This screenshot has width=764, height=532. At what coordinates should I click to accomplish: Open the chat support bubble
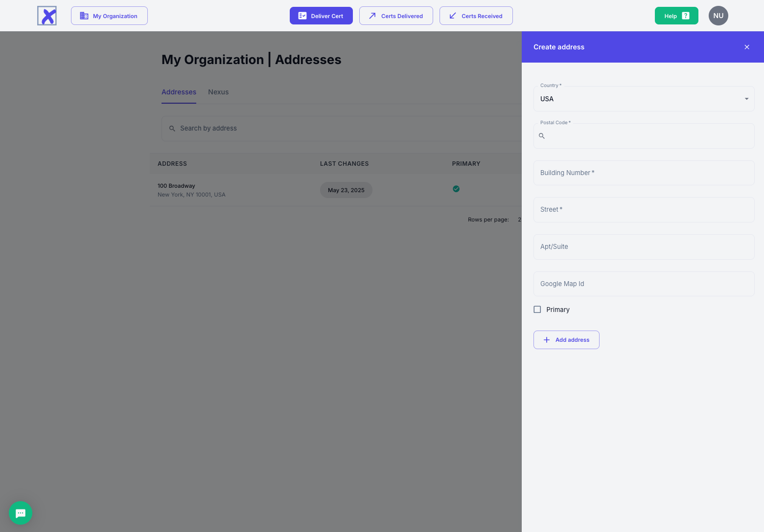pyautogui.click(x=21, y=513)
